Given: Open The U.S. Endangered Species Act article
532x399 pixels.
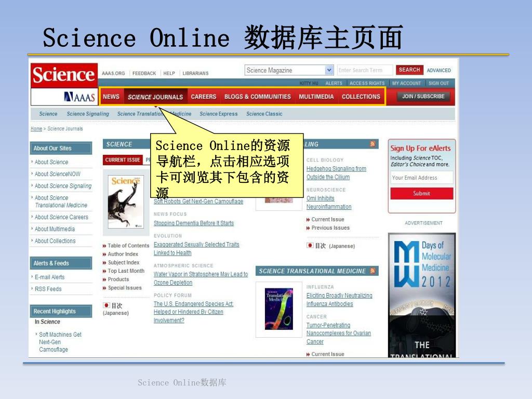Looking at the screenshot, I should pyautogui.click(x=193, y=312).
